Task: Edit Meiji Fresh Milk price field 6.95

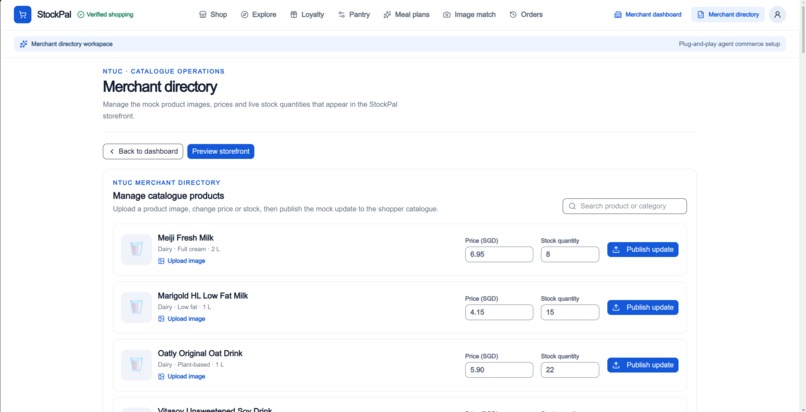Action: point(499,254)
